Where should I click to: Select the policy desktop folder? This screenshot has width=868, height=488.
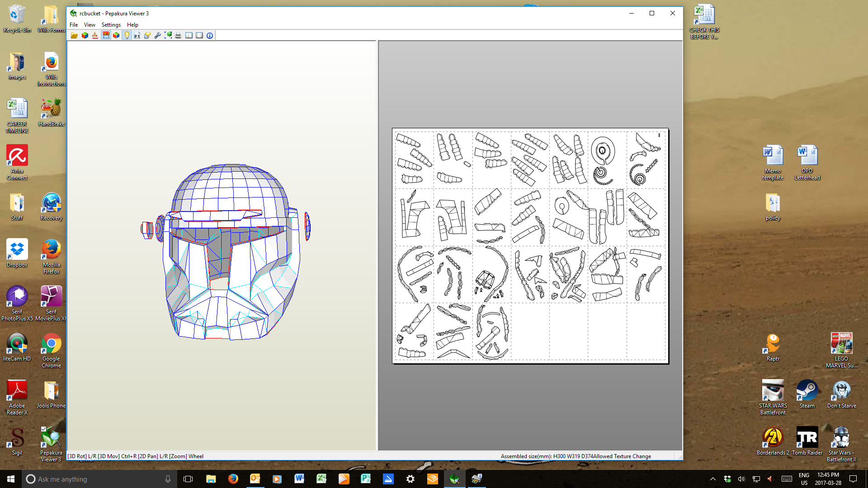773,206
